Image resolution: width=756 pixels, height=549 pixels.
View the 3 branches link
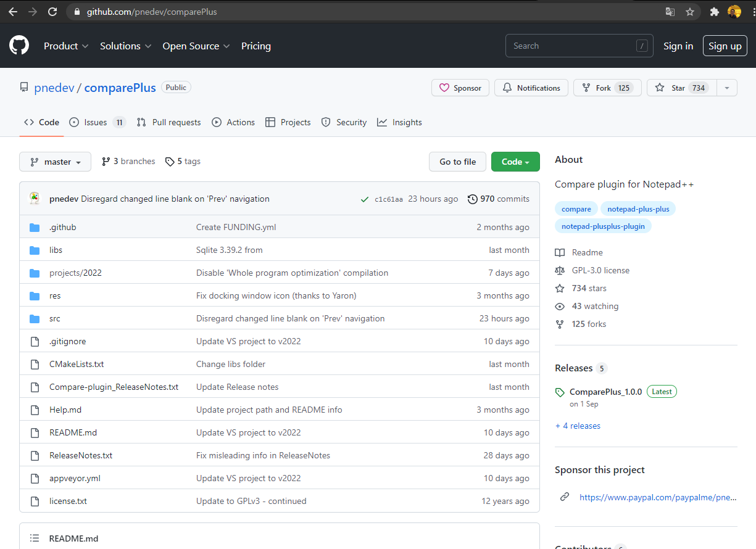(128, 162)
